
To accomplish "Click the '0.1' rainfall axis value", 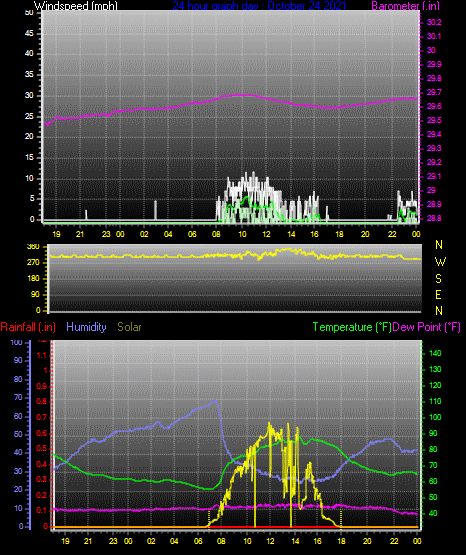I will [x=42, y=511].
